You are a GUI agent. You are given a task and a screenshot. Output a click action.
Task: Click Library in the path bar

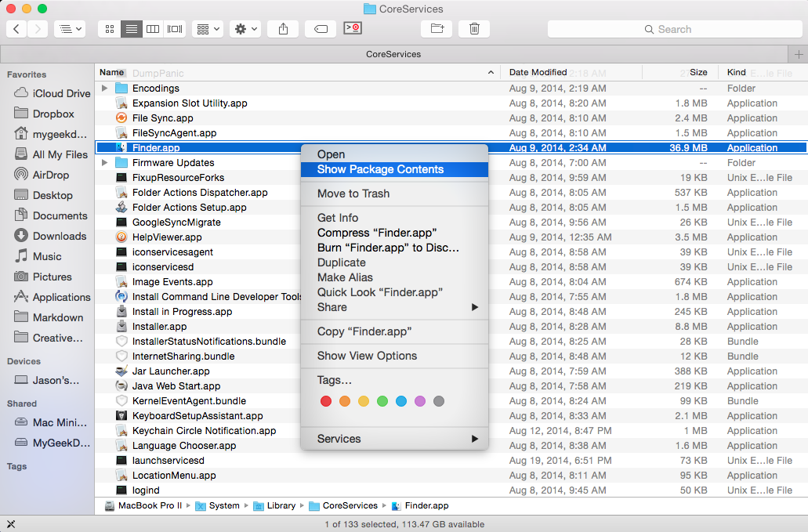[x=274, y=505]
